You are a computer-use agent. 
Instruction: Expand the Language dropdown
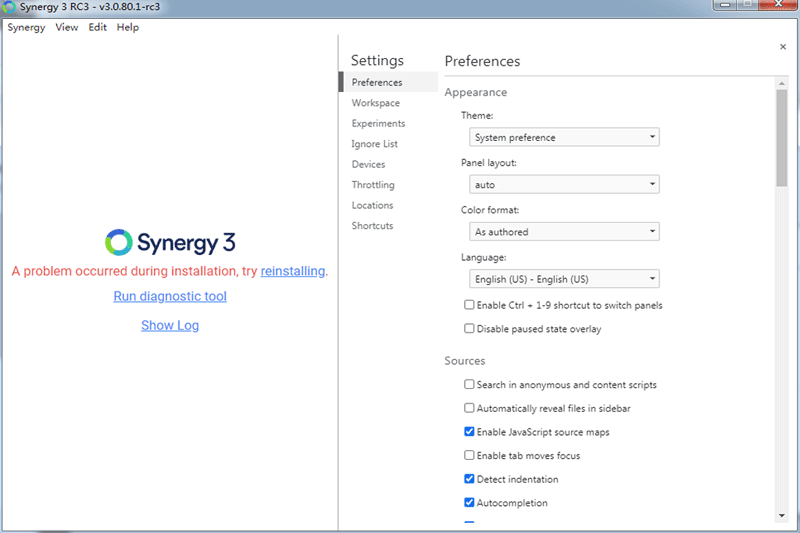[564, 279]
